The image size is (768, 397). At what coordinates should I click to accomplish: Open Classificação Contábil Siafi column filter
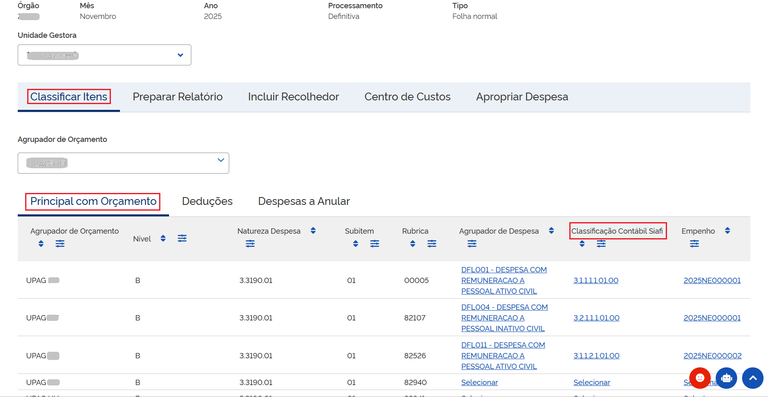(601, 243)
